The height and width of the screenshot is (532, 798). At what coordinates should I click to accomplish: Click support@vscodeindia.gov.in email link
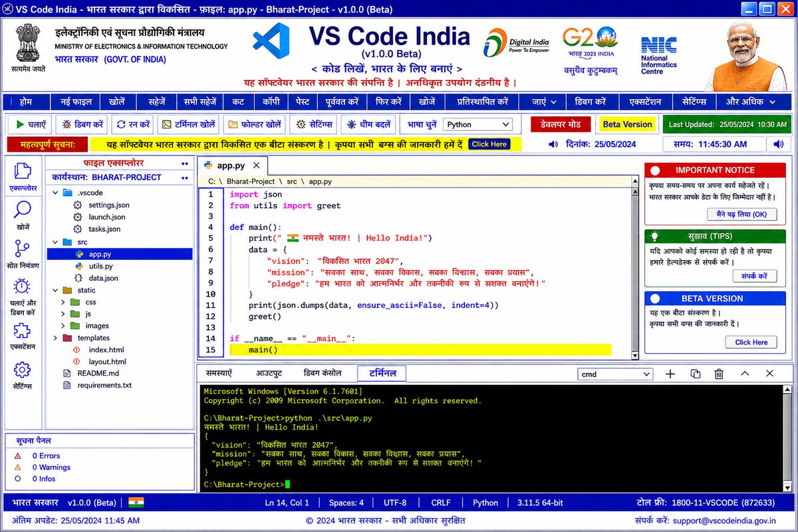point(724,520)
